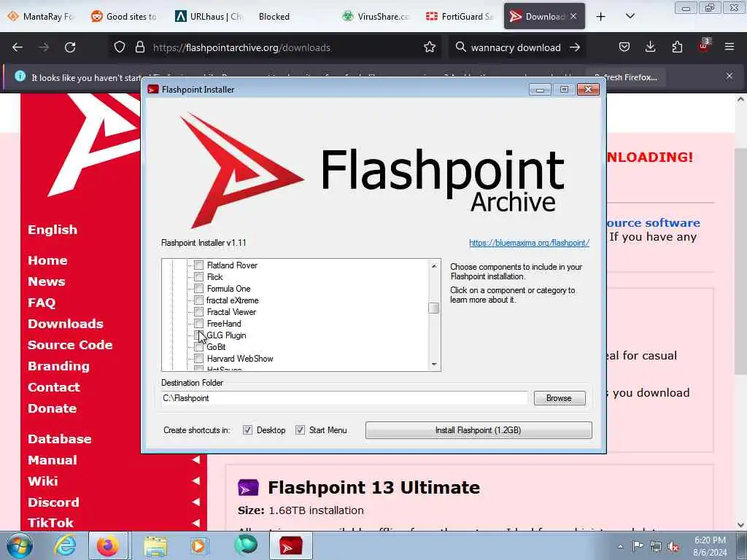Uncheck the Desktop shortcut option
The height and width of the screenshot is (560, 747).
click(247, 430)
